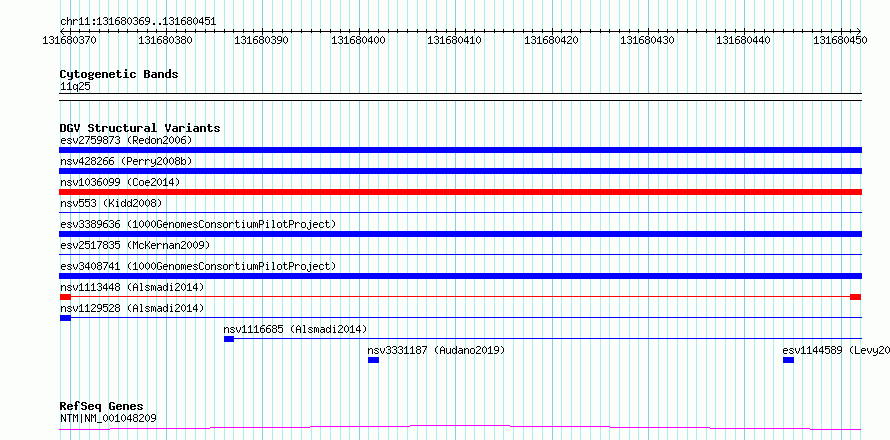This screenshot has width=890, height=440.
Task: Click the chr11:131680369..131680451 coordinate label
Action: point(138,22)
